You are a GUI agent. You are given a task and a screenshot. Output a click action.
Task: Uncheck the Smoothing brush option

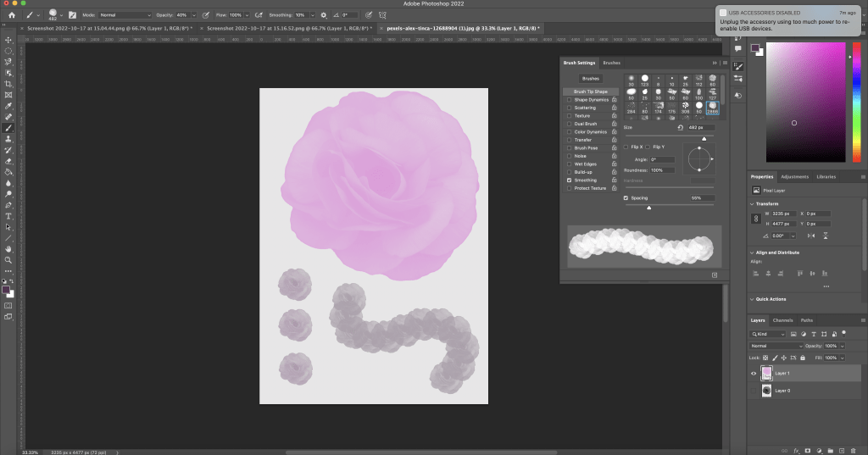[569, 180]
